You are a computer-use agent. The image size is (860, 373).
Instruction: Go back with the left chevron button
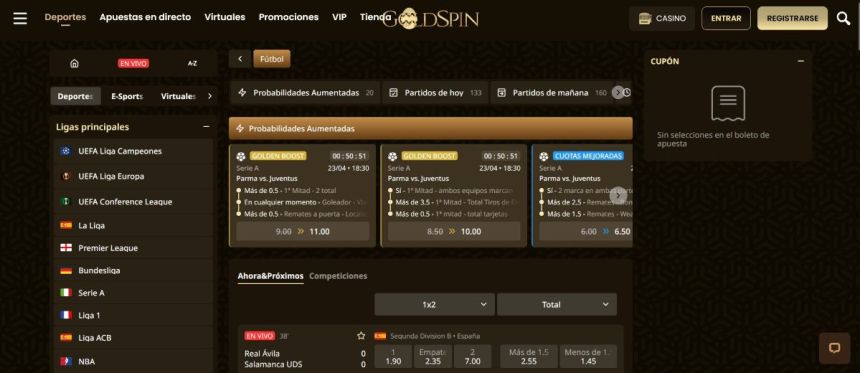pyautogui.click(x=240, y=59)
